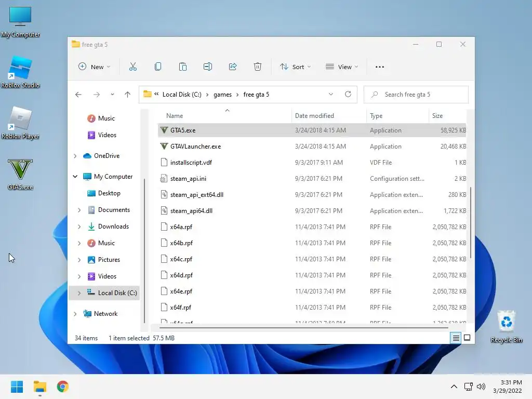
Task: Open the New item dropdown
Action: (94, 67)
